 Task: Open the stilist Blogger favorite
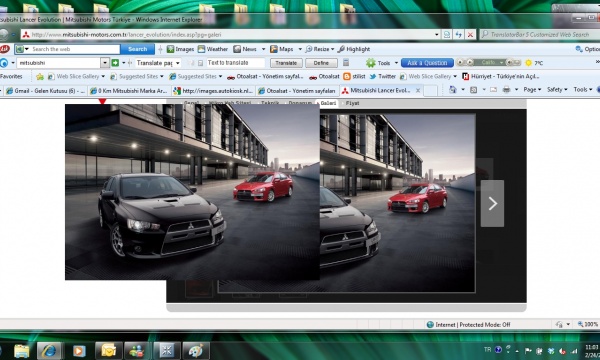(x=354, y=77)
